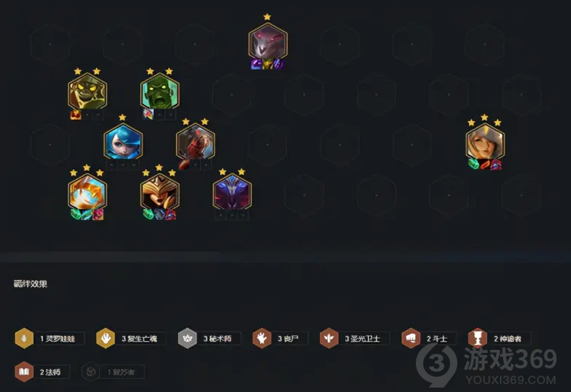Select the 复生亡魂 gold trait icon
571x392 pixels.
tap(106, 338)
